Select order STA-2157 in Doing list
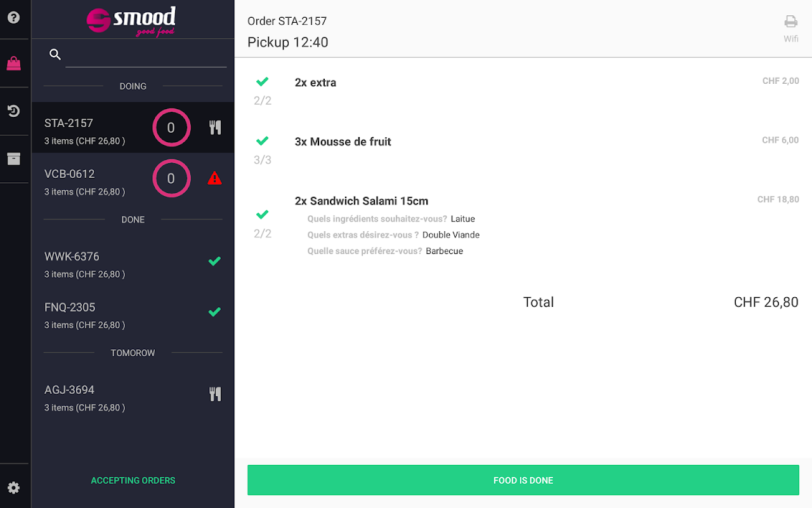Screen dimensions: 812x508 (x=95, y=131)
